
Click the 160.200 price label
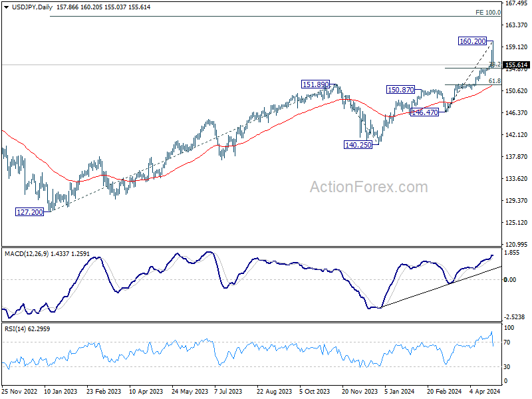coord(472,41)
